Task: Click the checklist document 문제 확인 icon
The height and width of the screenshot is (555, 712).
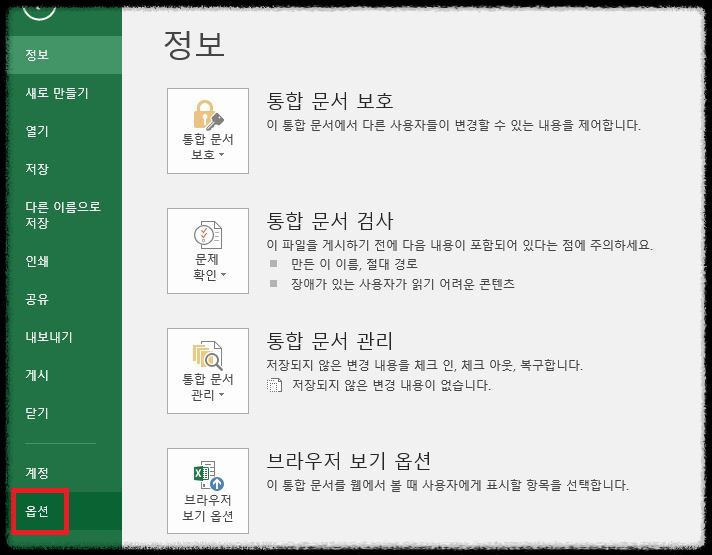Action: [208, 235]
